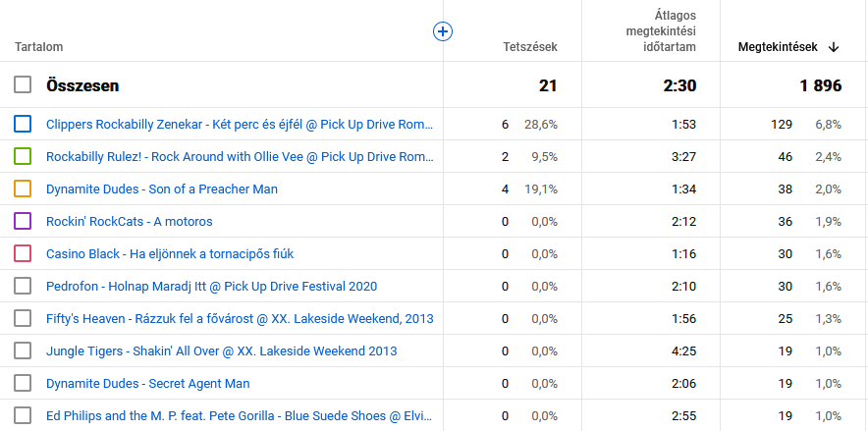
Task: Toggle the Összesen checkbox
Action: (x=23, y=84)
